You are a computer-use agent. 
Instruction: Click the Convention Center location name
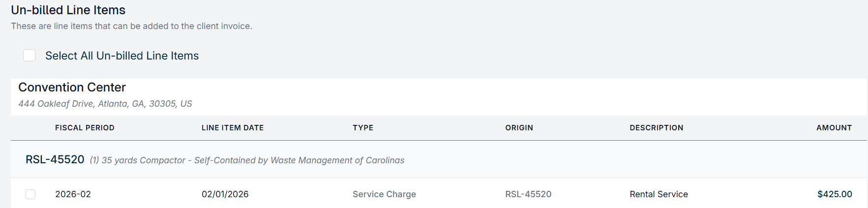(72, 88)
